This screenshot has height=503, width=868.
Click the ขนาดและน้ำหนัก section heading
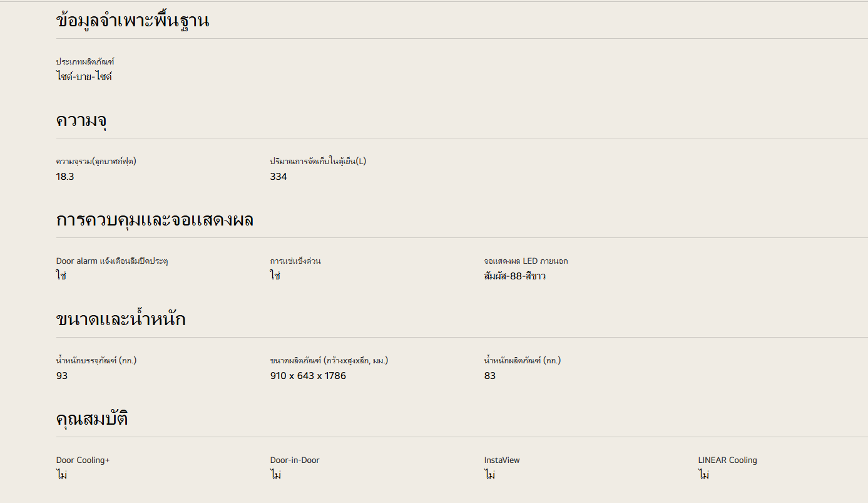[121, 319]
